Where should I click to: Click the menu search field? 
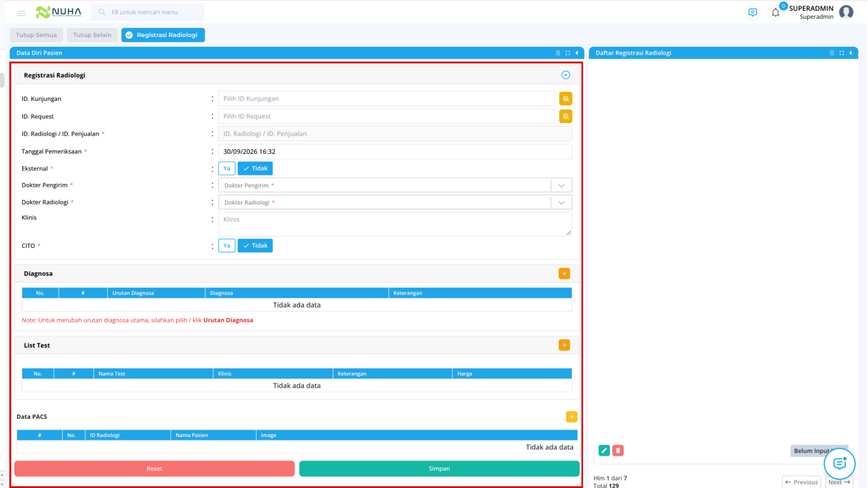[148, 12]
